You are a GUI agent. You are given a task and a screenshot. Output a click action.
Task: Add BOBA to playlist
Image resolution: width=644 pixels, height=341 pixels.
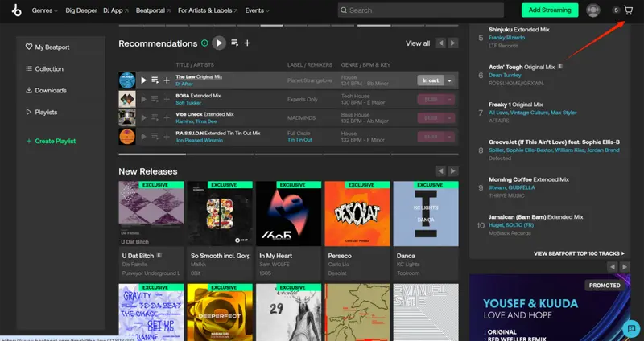tap(167, 99)
